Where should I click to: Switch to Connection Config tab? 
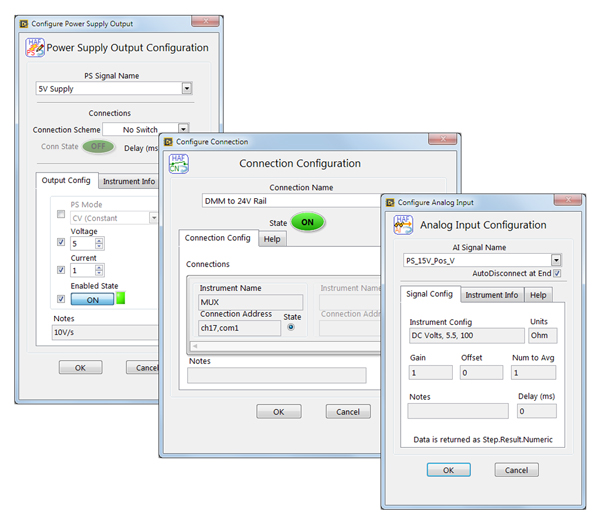(x=218, y=238)
